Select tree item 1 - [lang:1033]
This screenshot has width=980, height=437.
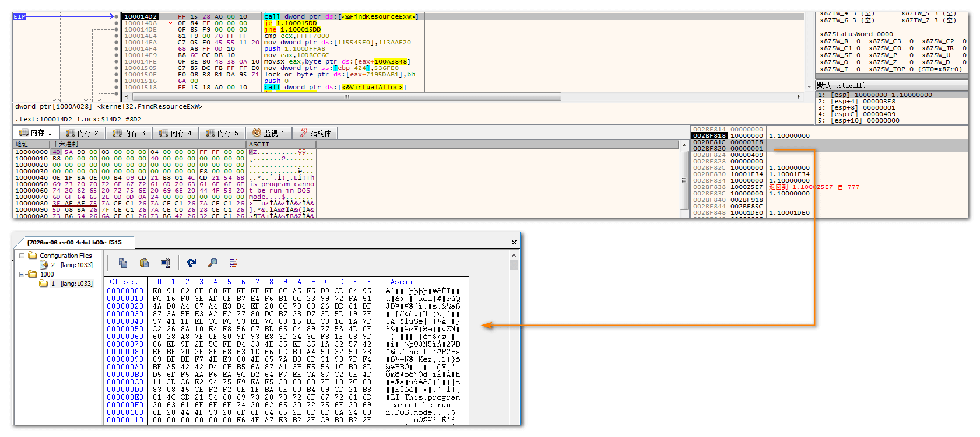click(x=72, y=284)
